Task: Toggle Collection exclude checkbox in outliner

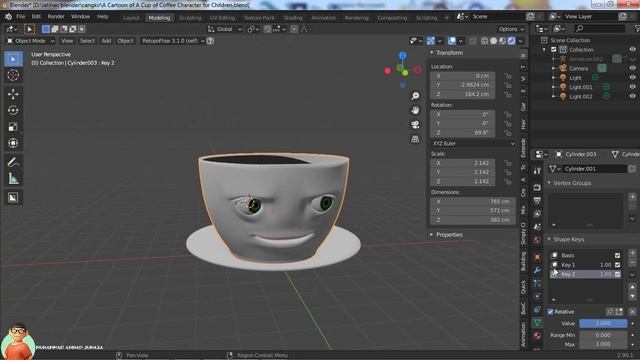Action: click(x=554, y=49)
